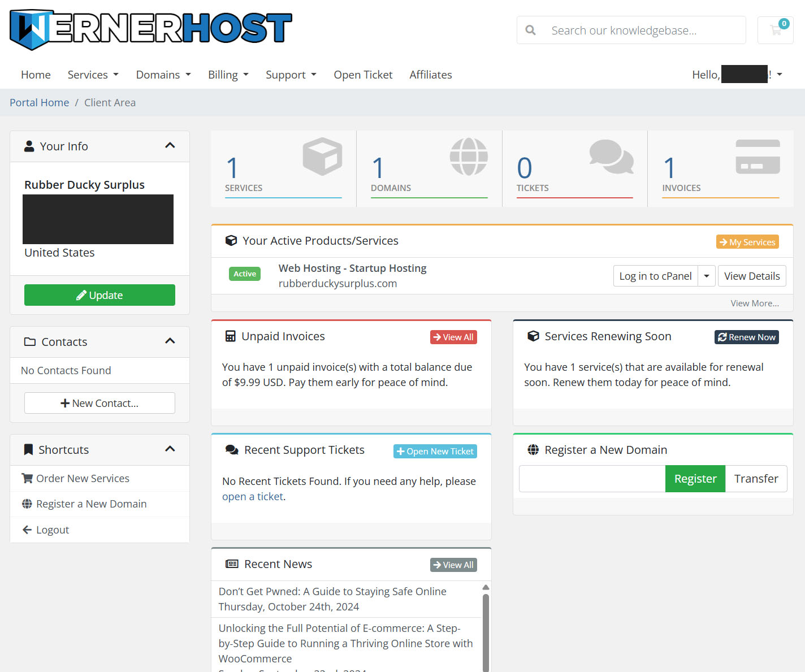Click the Domains globe icon tile
805x672 pixels.
[469, 157]
